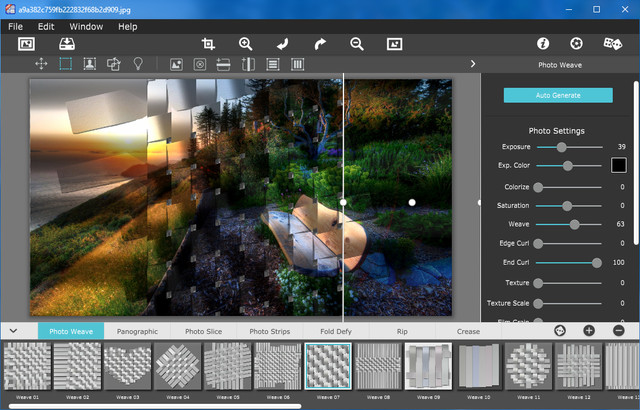
Task: Click the dice randomize icon
Action: pyautogui.click(x=612, y=44)
